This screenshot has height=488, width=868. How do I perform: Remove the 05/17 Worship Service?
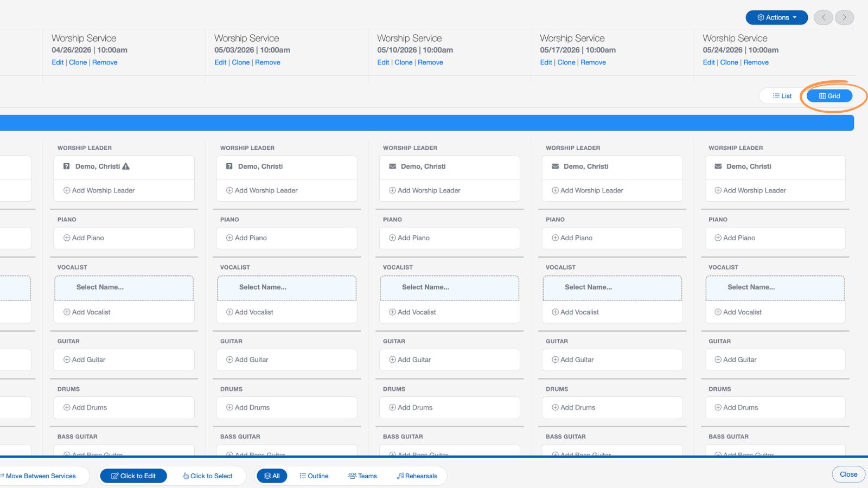click(x=593, y=62)
